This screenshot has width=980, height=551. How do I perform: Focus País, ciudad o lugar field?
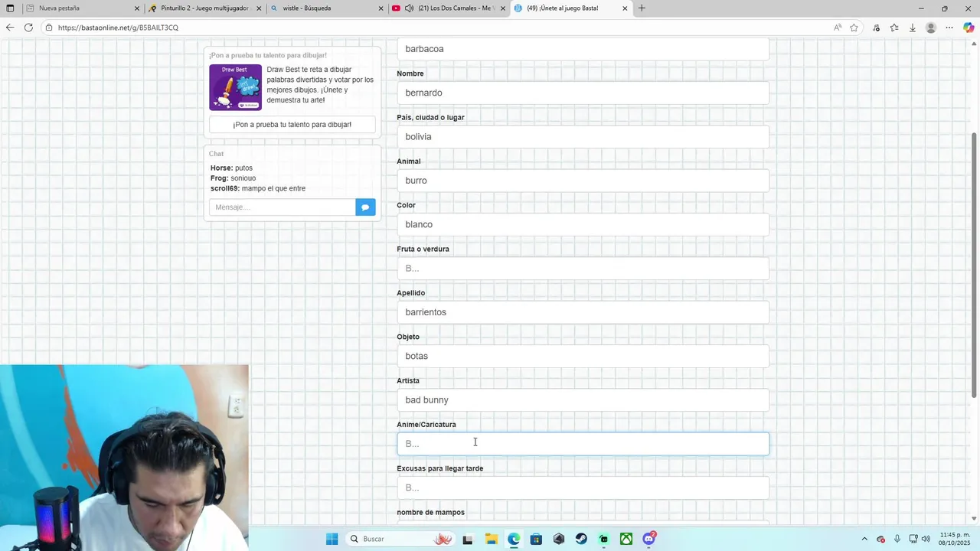click(583, 137)
